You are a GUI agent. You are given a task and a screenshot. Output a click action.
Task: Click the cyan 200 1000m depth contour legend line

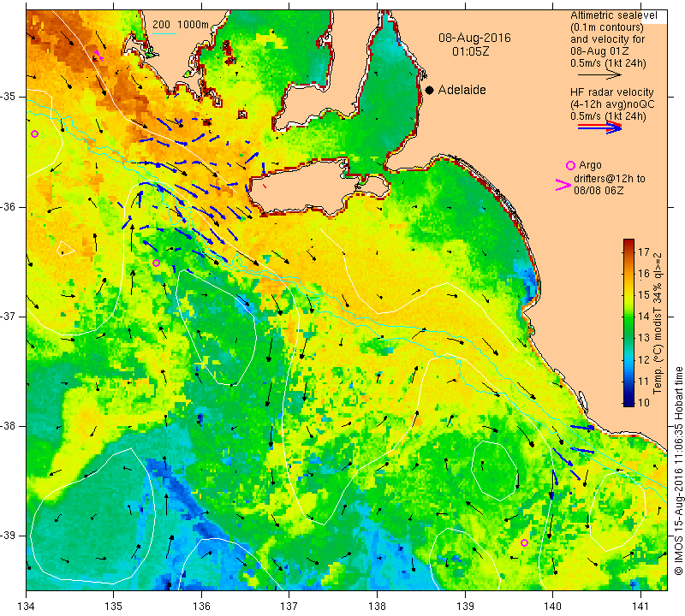(164, 33)
